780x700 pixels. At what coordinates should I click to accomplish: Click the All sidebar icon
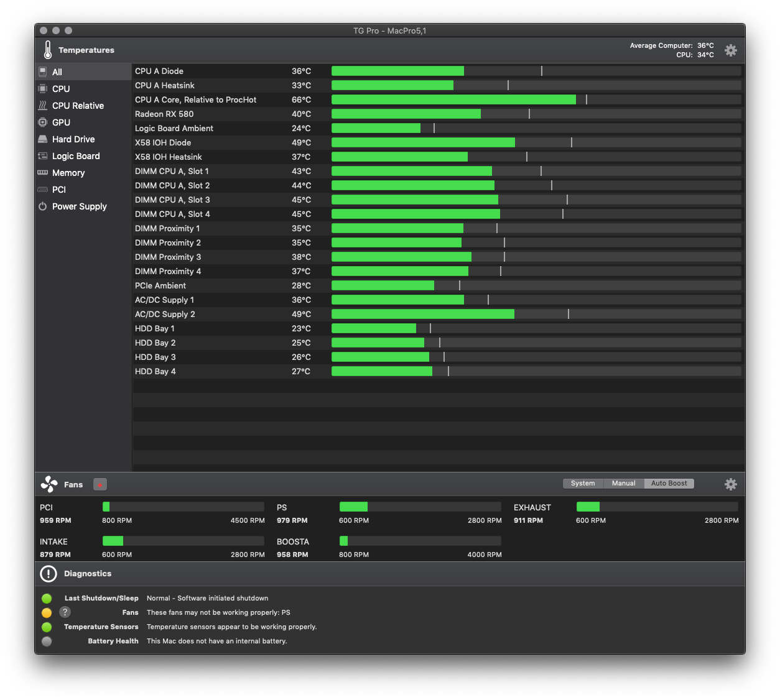tap(43, 71)
